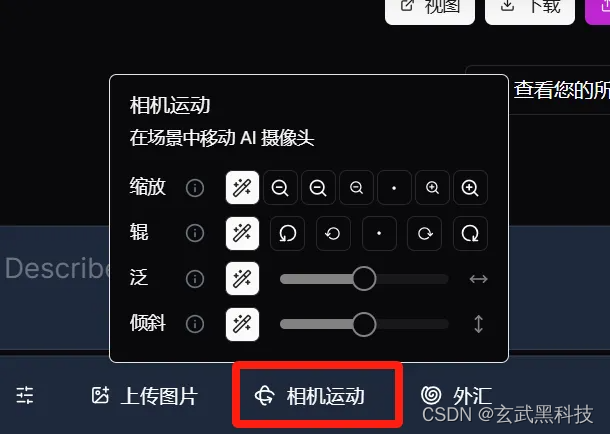Image resolution: width=610 pixels, height=434 pixels.
Task: Show the info tooltip for 倾斜
Action: coord(195,324)
